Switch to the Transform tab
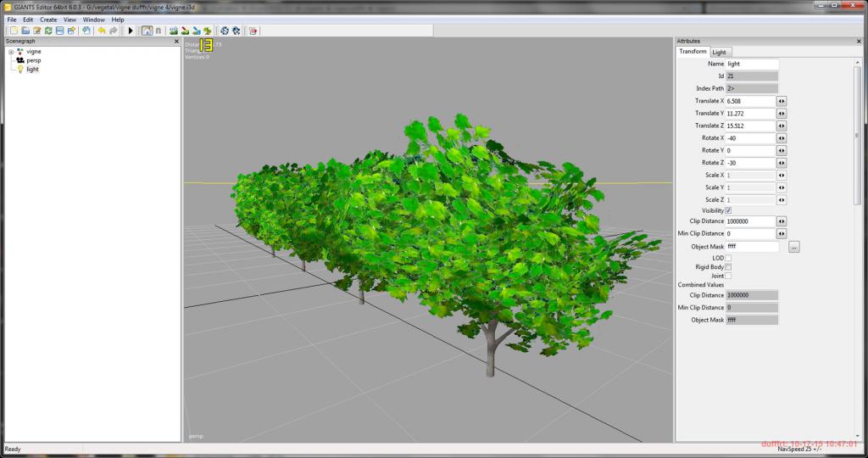This screenshot has height=458, width=868. tap(693, 52)
